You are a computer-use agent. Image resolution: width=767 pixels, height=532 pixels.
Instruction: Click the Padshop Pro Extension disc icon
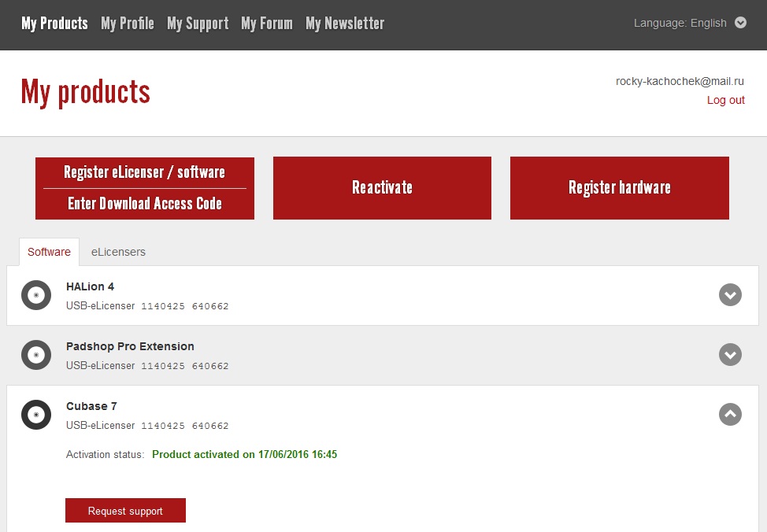click(x=36, y=355)
